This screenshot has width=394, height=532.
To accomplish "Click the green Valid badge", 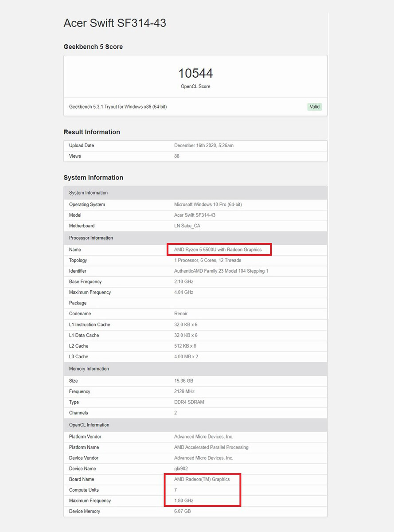I will tap(315, 107).
